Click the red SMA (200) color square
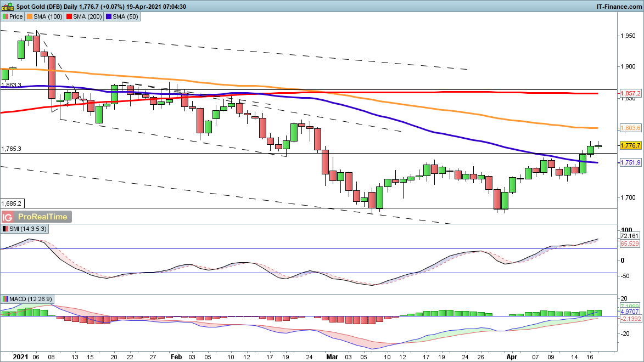The height and width of the screenshot is (362, 644). pos(70,16)
